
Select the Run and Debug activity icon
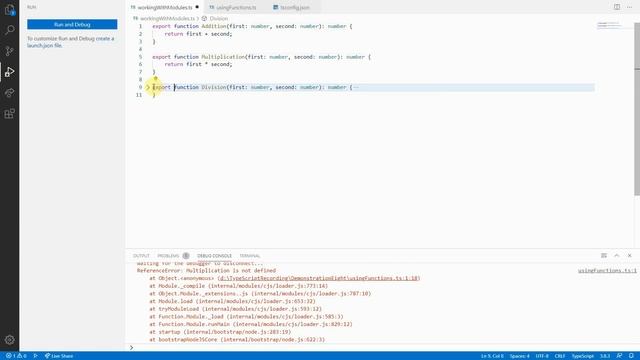pos(9,72)
